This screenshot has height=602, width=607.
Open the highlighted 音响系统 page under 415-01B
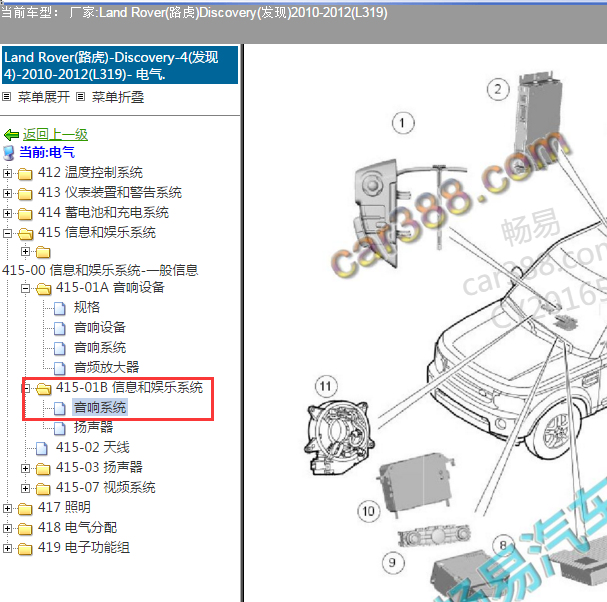(100, 408)
